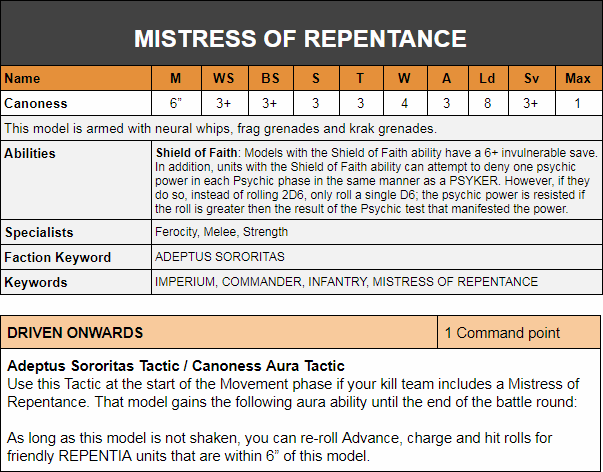Image resolution: width=603 pixels, height=472 pixels.
Task: Click the Max column header
Action: click(577, 78)
